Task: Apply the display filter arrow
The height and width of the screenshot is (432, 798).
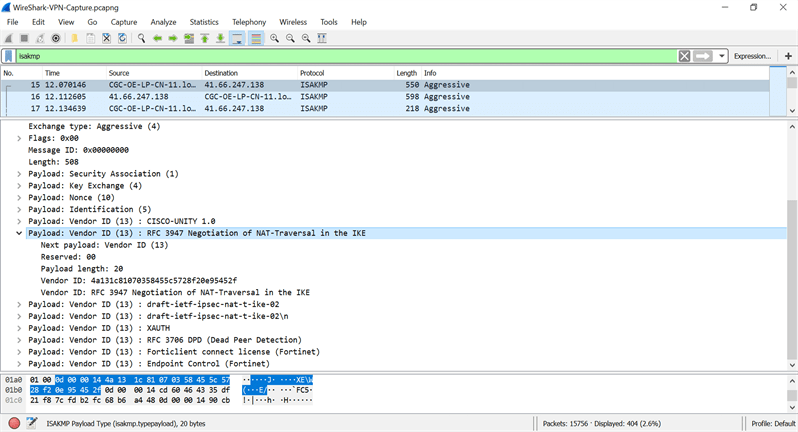Action: (x=703, y=56)
